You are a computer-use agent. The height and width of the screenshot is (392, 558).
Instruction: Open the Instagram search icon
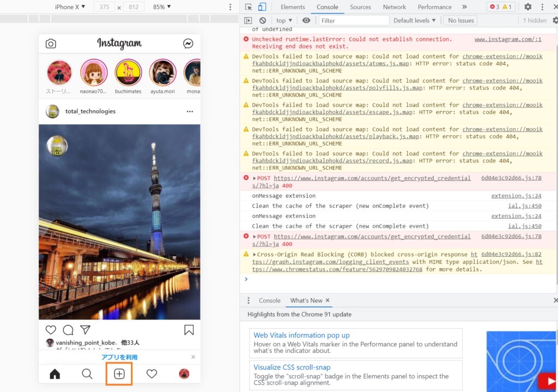pyautogui.click(x=87, y=374)
